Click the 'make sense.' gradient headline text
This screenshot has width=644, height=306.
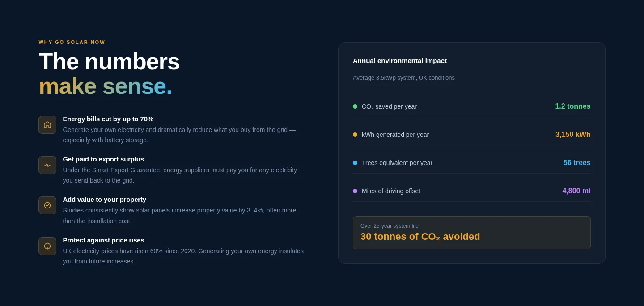pyautogui.click(x=106, y=86)
